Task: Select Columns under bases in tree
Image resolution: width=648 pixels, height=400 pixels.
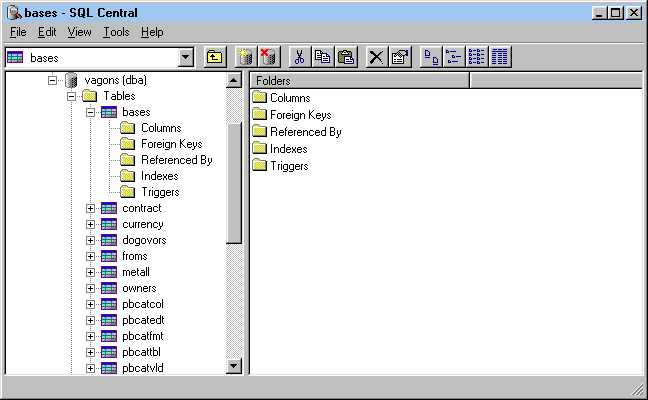Action: (x=161, y=128)
